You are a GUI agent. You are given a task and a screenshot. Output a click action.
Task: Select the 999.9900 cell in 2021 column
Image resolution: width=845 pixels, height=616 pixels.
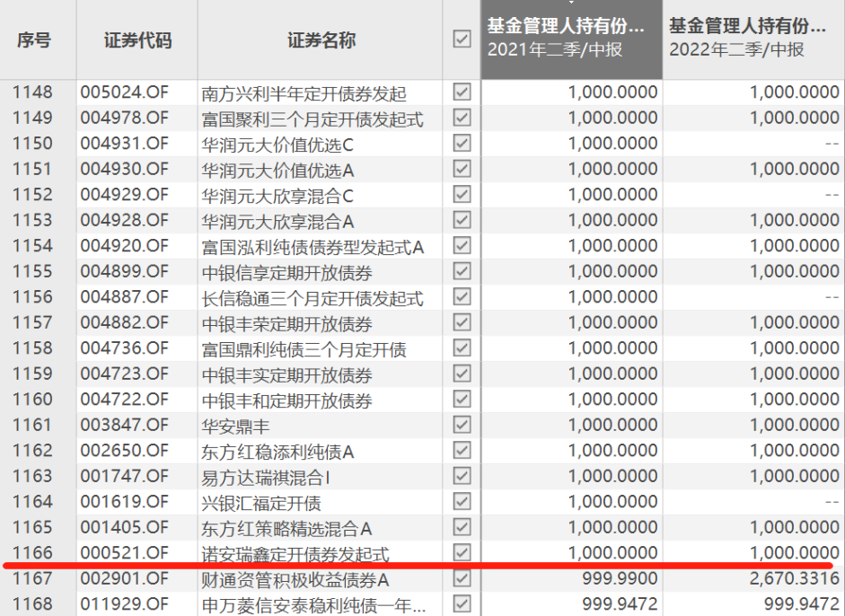click(620, 579)
